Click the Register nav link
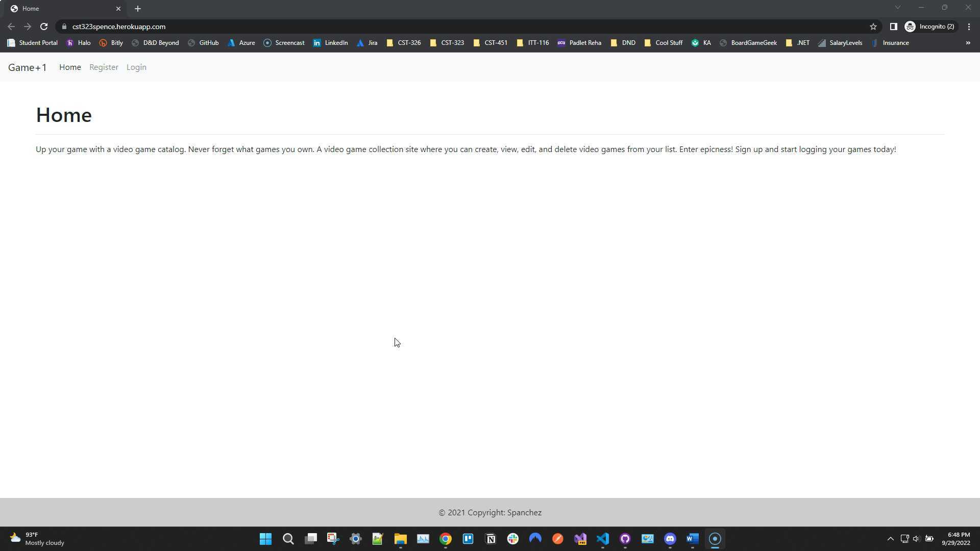This screenshot has height=551, width=980. pyautogui.click(x=104, y=67)
